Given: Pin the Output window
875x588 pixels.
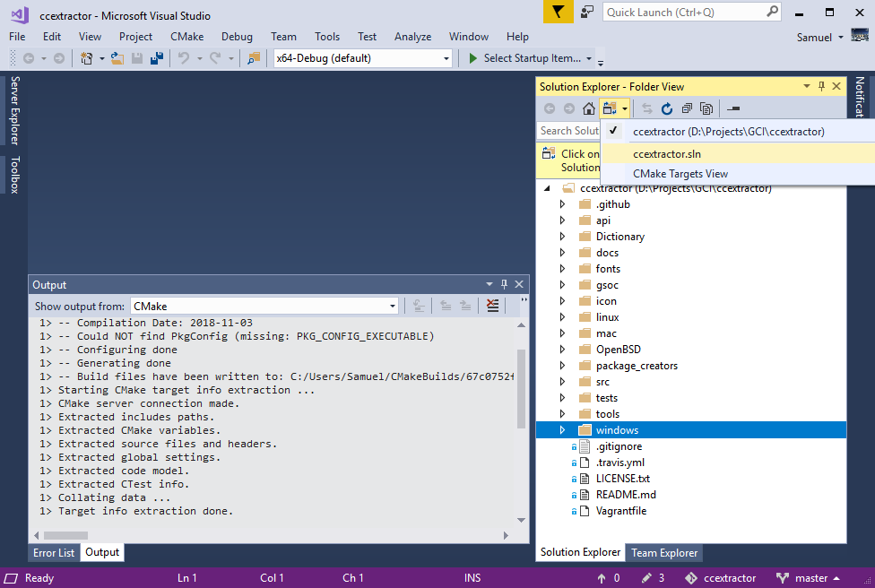Looking at the screenshot, I should coord(504,284).
